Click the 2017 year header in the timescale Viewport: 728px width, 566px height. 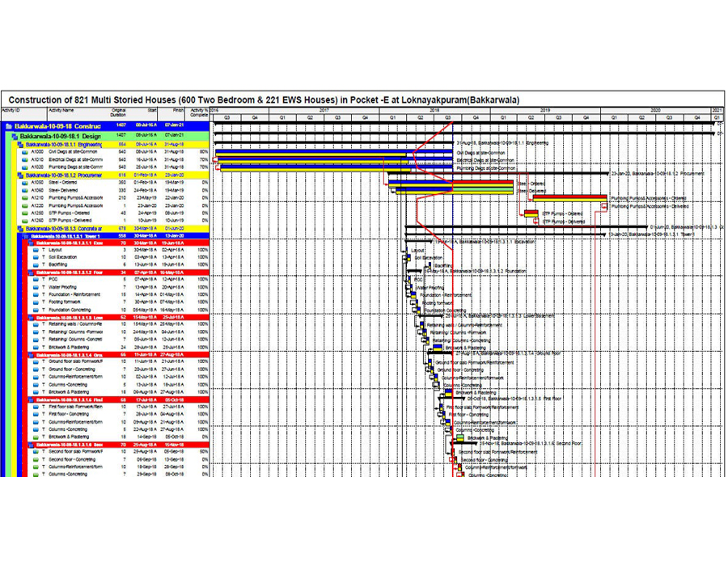pos(324,111)
